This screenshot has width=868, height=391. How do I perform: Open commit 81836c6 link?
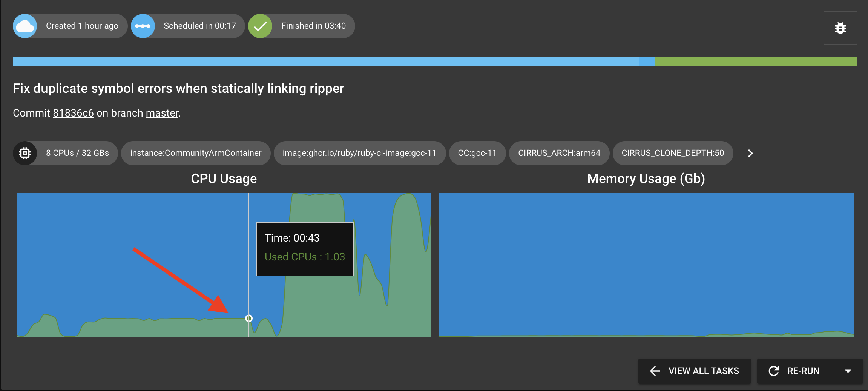point(73,113)
